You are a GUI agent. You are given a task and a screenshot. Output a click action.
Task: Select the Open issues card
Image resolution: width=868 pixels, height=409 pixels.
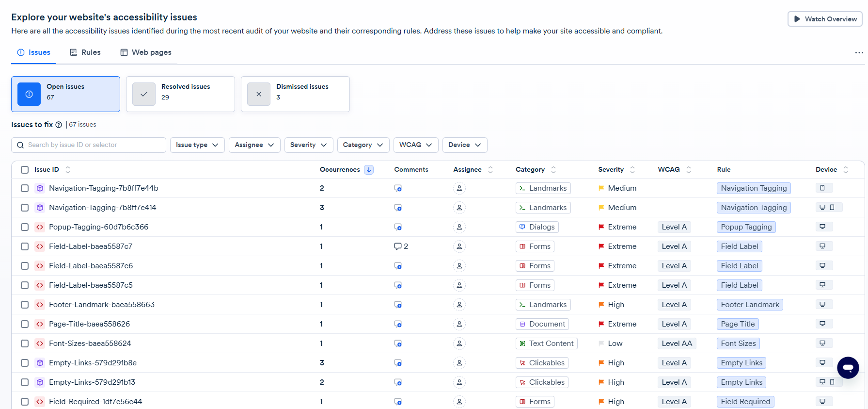[65, 94]
